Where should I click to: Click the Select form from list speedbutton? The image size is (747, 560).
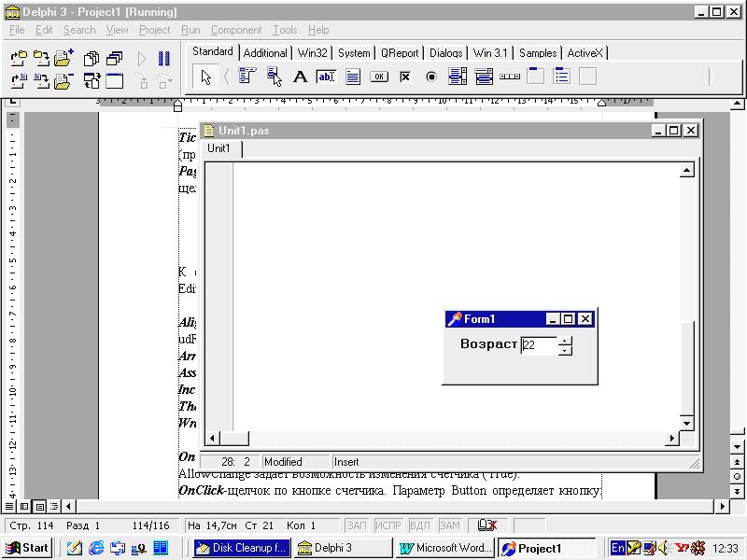tap(114, 59)
